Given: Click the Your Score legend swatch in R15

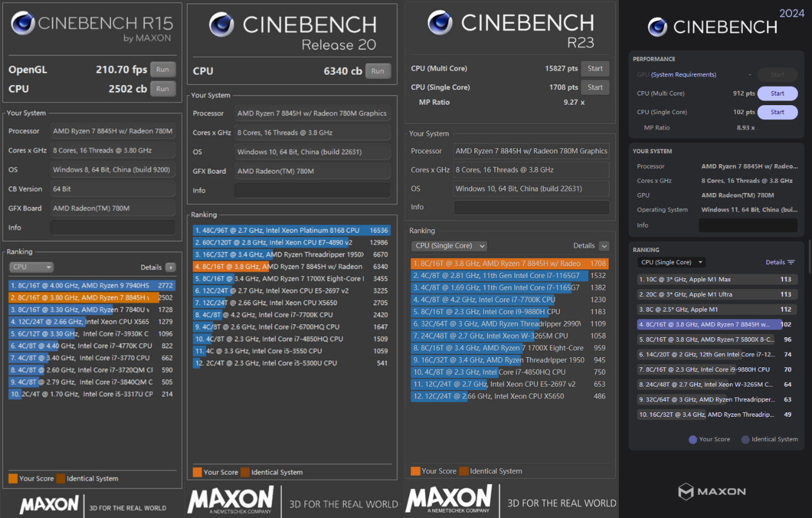Looking at the screenshot, I should pyautogui.click(x=13, y=478).
